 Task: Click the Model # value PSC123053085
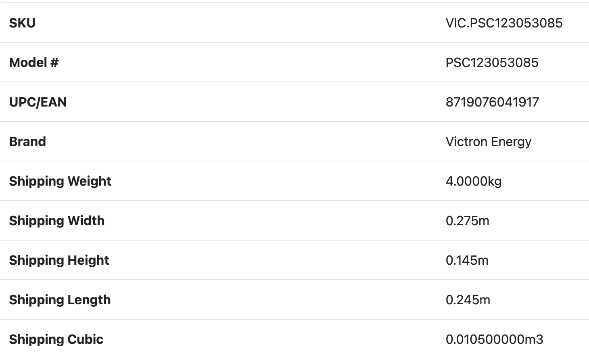[x=492, y=63]
